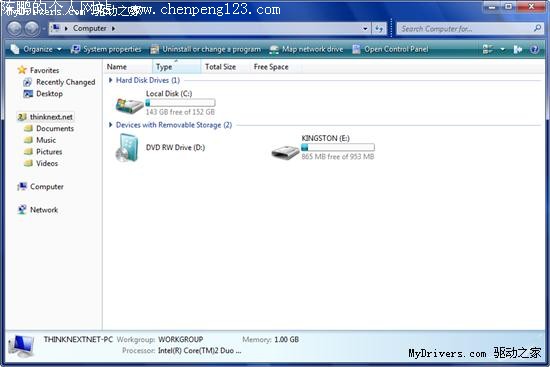Open Recently Changed in favorites
The width and height of the screenshot is (550, 367).
click(x=66, y=82)
